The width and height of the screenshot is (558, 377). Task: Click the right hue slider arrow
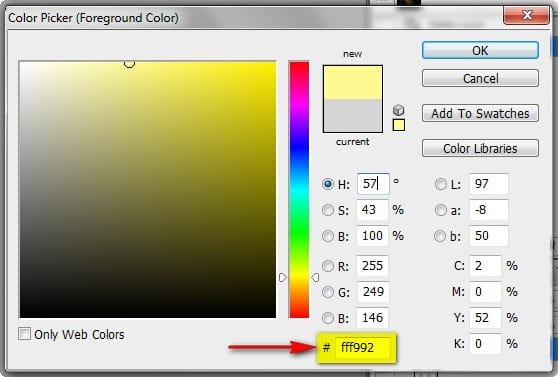coord(315,277)
